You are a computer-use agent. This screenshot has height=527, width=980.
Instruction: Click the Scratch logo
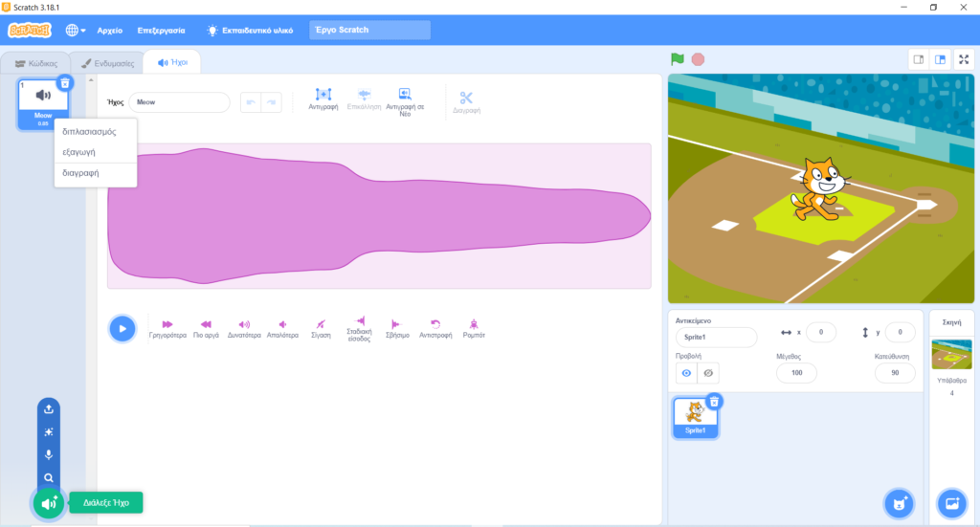click(x=30, y=30)
